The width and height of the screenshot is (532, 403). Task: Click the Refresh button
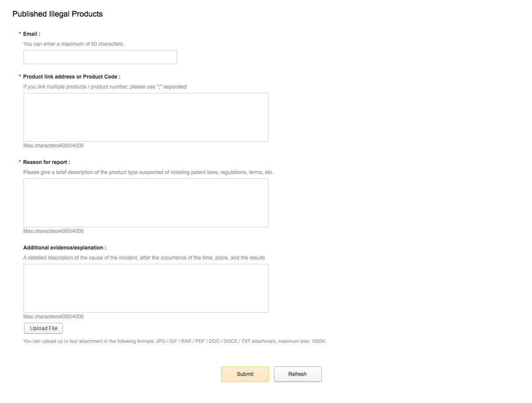(x=298, y=374)
